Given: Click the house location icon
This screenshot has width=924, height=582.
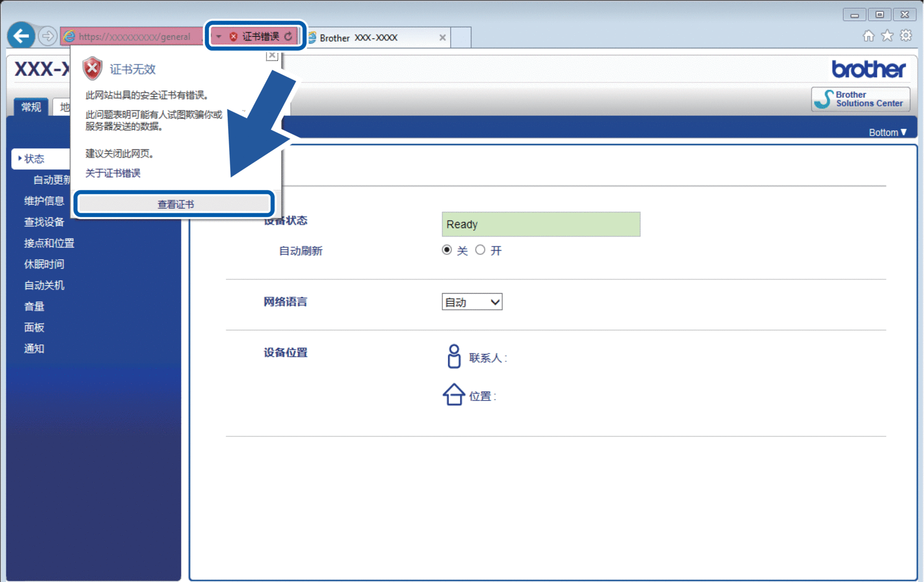Looking at the screenshot, I should pos(454,395).
